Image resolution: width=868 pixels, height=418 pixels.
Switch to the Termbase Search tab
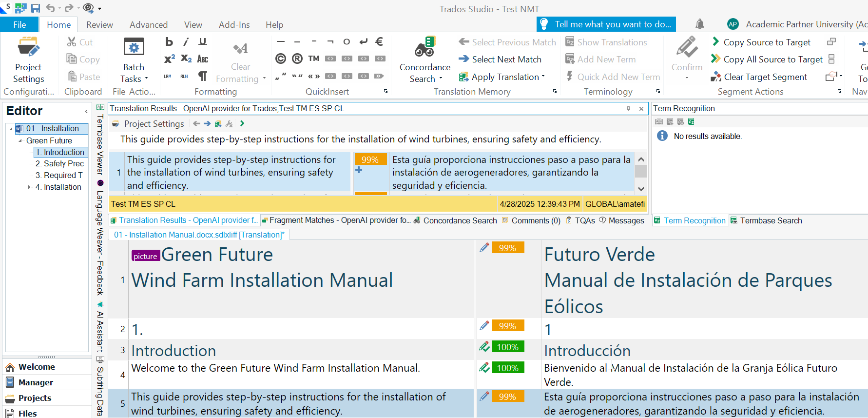click(x=771, y=221)
